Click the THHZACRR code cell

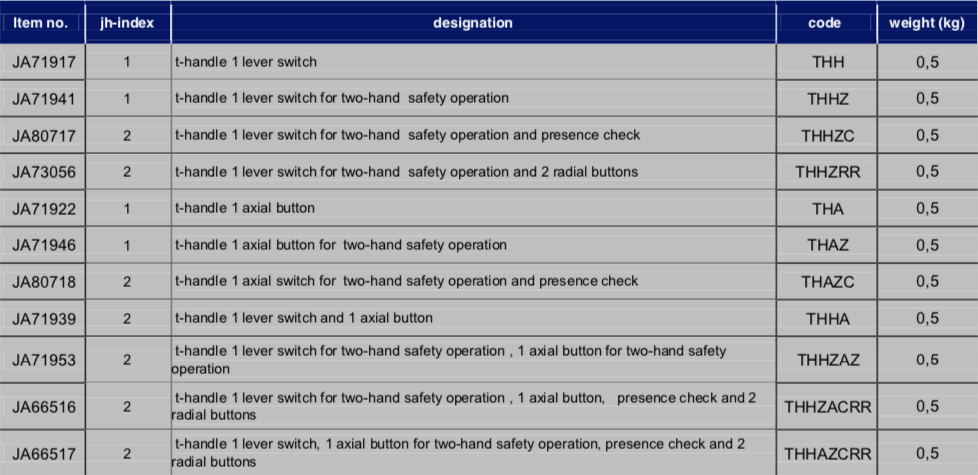[826, 406]
